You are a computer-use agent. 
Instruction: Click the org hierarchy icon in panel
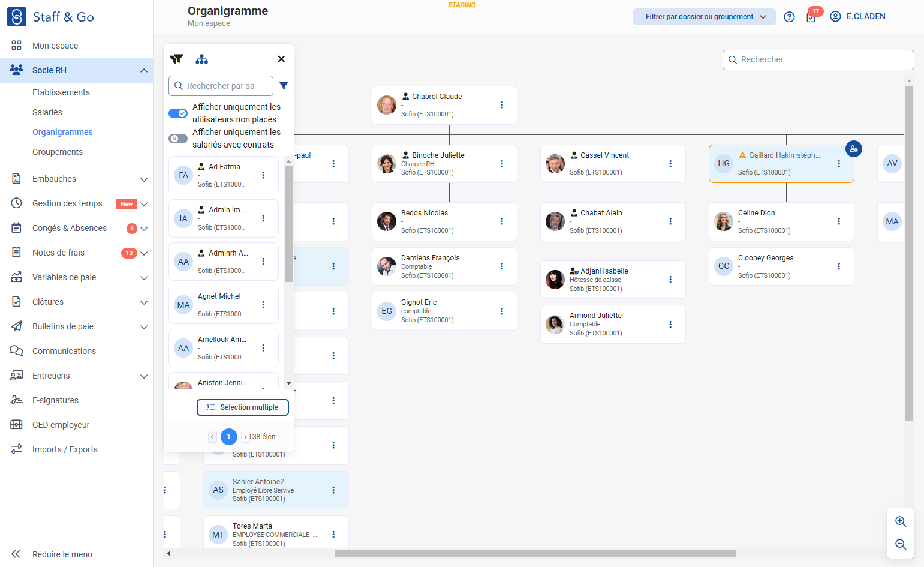coord(202,59)
